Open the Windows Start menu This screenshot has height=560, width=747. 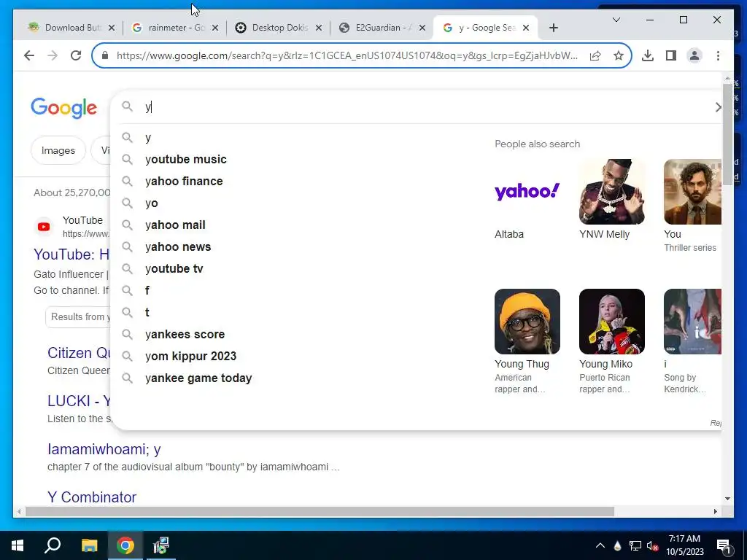point(18,545)
